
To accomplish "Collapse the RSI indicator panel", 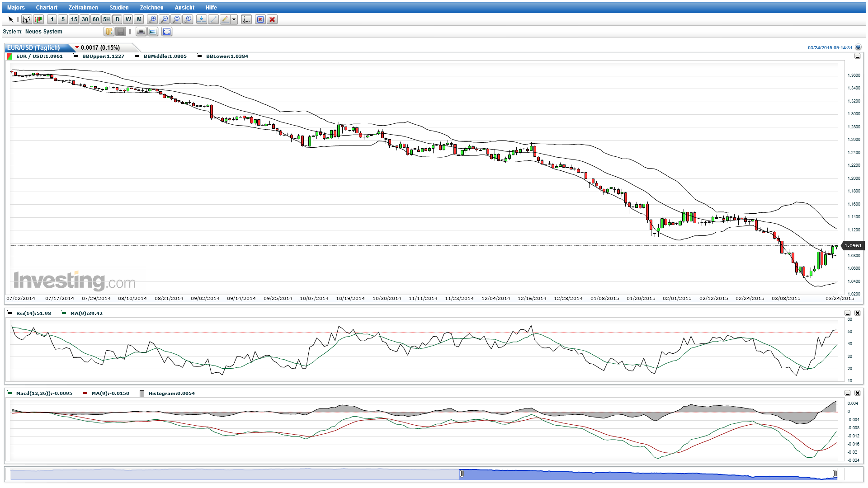I will click(847, 313).
